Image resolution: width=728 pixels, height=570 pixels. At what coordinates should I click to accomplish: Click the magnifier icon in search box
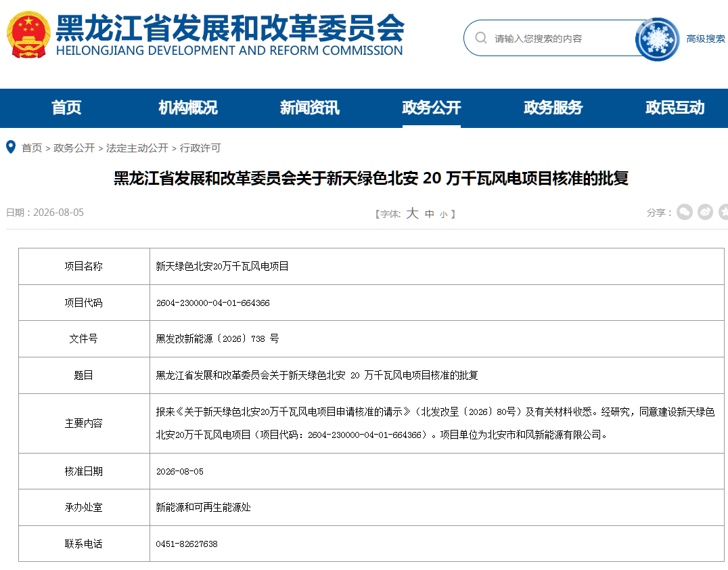(x=481, y=38)
